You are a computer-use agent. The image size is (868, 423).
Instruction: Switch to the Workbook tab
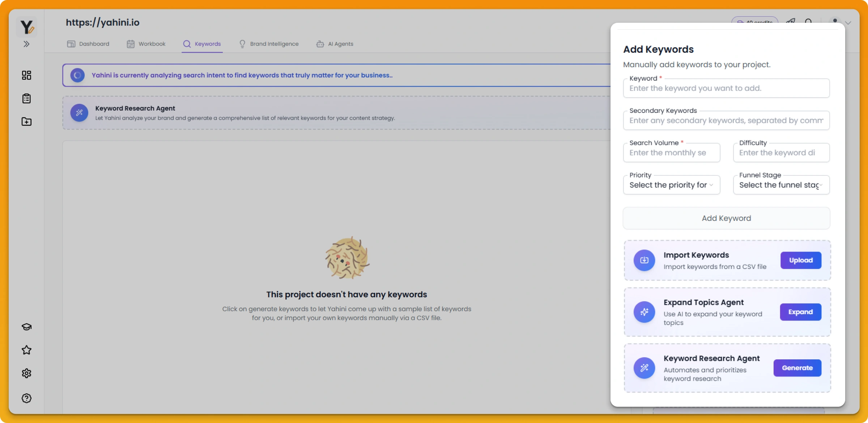tap(152, 44)
